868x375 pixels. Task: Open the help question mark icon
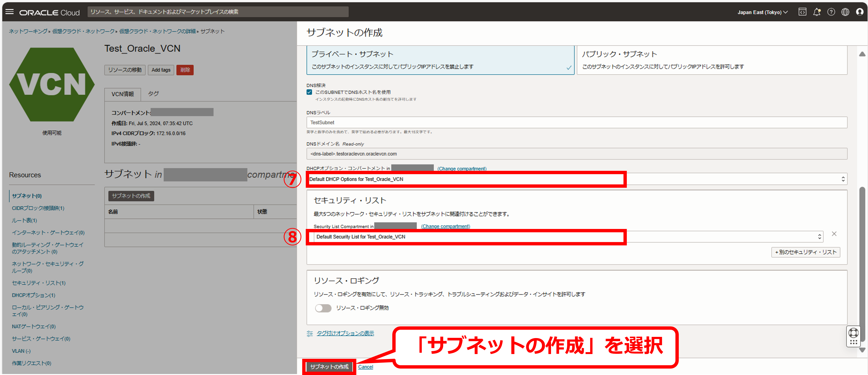pos(831,12)
